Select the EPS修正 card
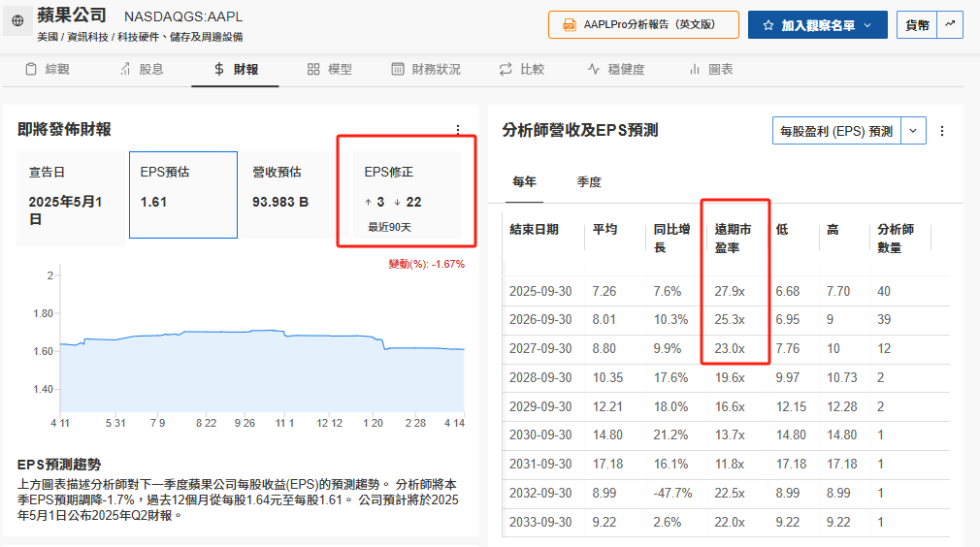The width and height of the screenshot is (980, 547). tap(407, 195)
